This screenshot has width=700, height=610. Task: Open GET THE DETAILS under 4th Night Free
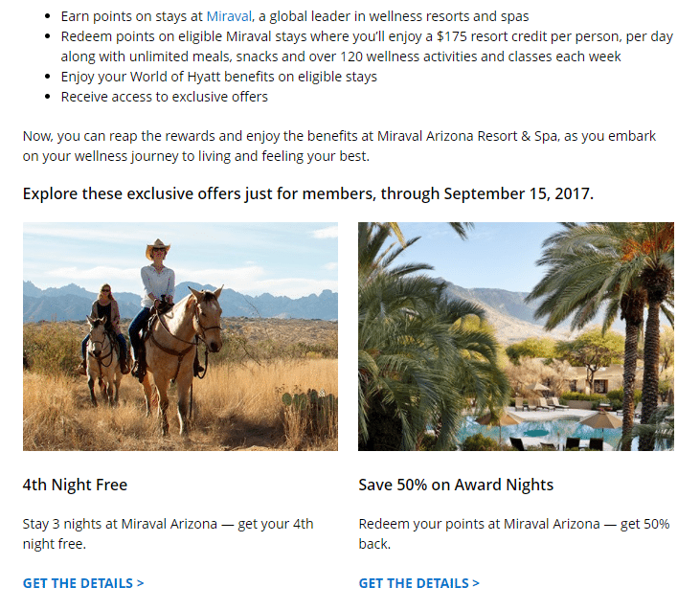pos(83,583)
